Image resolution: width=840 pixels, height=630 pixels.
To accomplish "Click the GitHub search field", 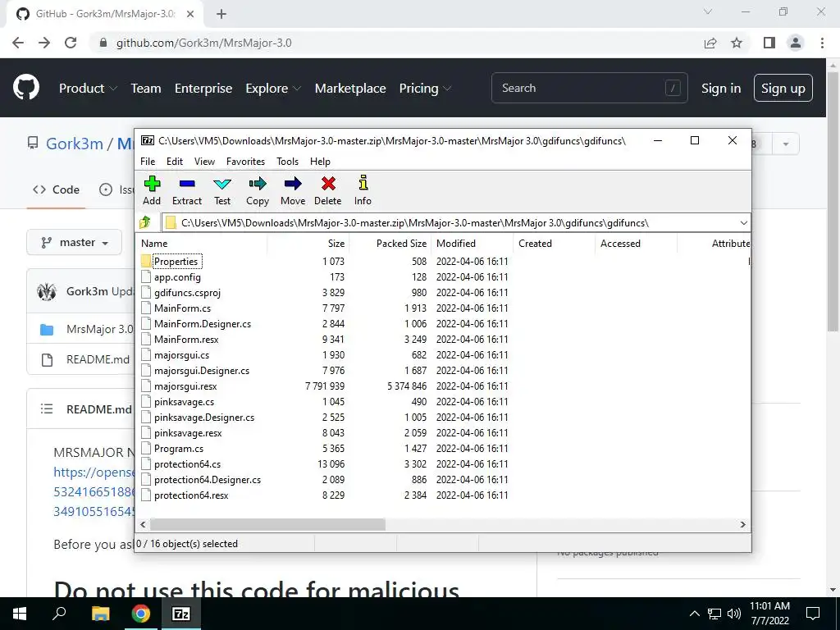I will (589, 88).
